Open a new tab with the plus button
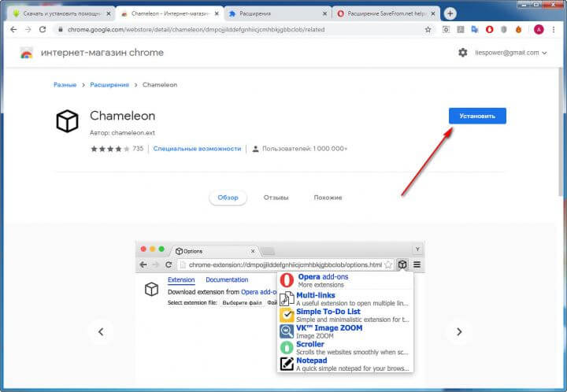The height and width of the screenshot is (392, 567). point(450,13)
